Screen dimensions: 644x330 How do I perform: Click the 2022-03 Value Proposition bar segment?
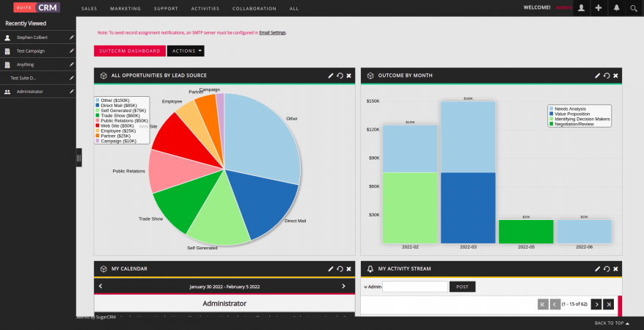[x=468, y=208]
